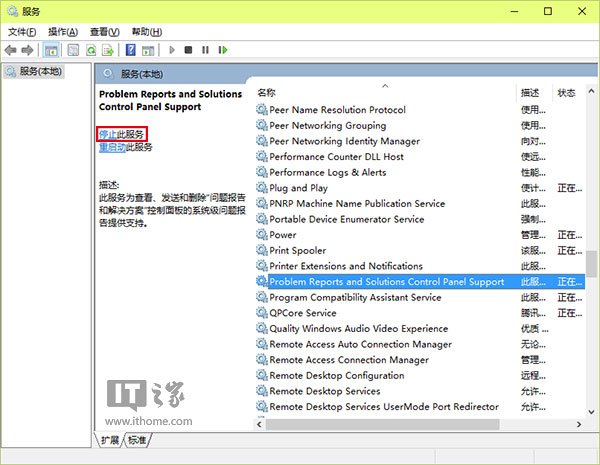Open the 操作(A) menu
Image resolution: width=600 pixels, height=465 pixels.
tap(63, 32)
